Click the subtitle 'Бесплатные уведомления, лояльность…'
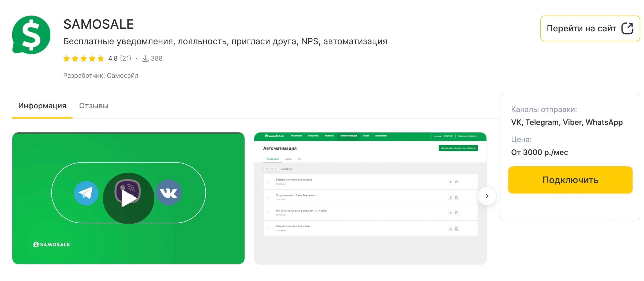644x281 pixels. (225, 42)
